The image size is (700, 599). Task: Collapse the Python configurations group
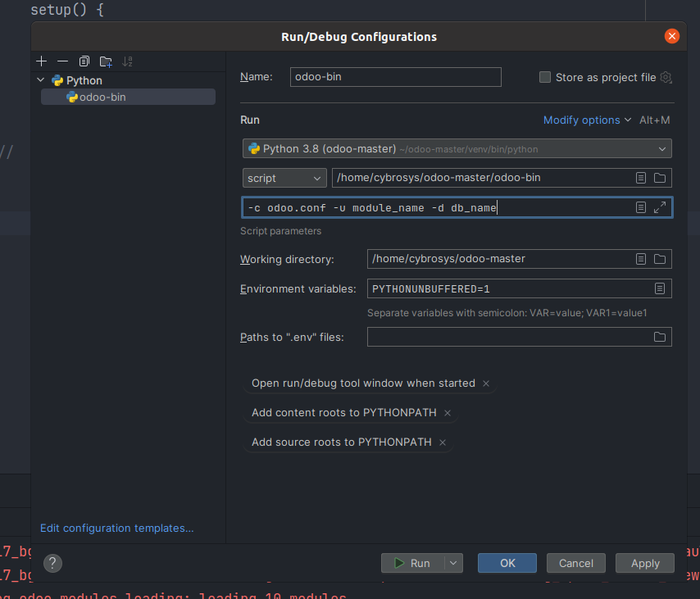(x=41, y=80)
